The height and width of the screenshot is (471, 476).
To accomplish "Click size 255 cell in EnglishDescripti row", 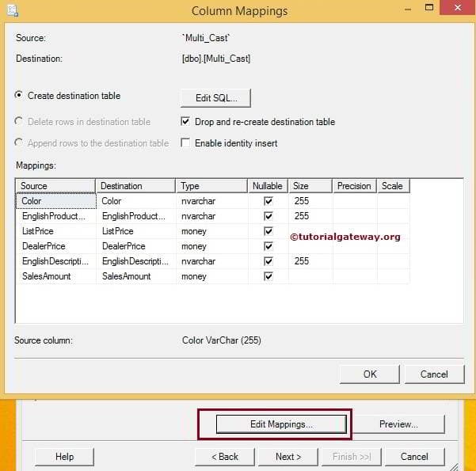I will [x=310, y=261].
